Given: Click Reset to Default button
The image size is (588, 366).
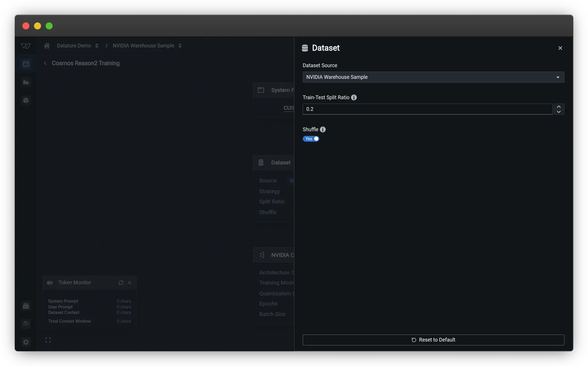Looking at the screenshot, I should [x=433, y=340].
